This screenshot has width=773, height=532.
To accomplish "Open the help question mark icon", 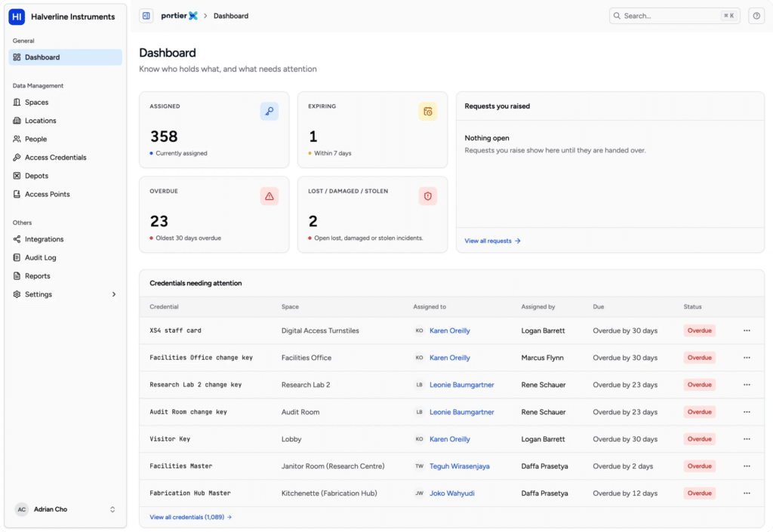I will pos(756,16).
